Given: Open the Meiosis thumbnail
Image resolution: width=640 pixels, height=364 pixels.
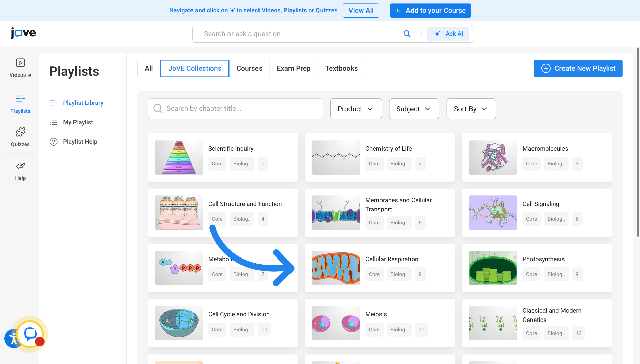Looking at the screenshot, I should coord(336,323).
